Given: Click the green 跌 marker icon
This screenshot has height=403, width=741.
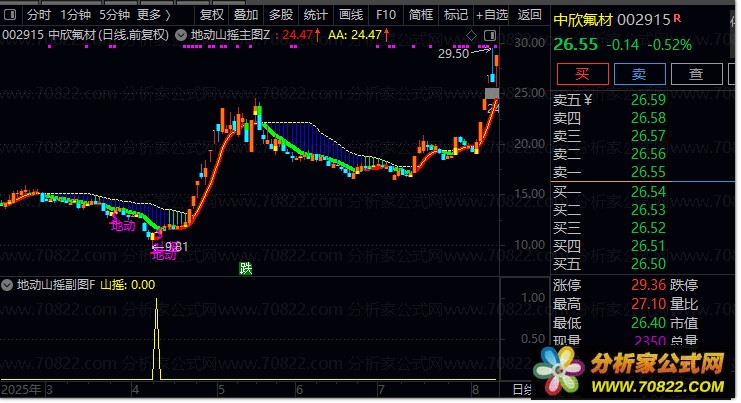Looking at the screenshot, I should coord(246,269).
